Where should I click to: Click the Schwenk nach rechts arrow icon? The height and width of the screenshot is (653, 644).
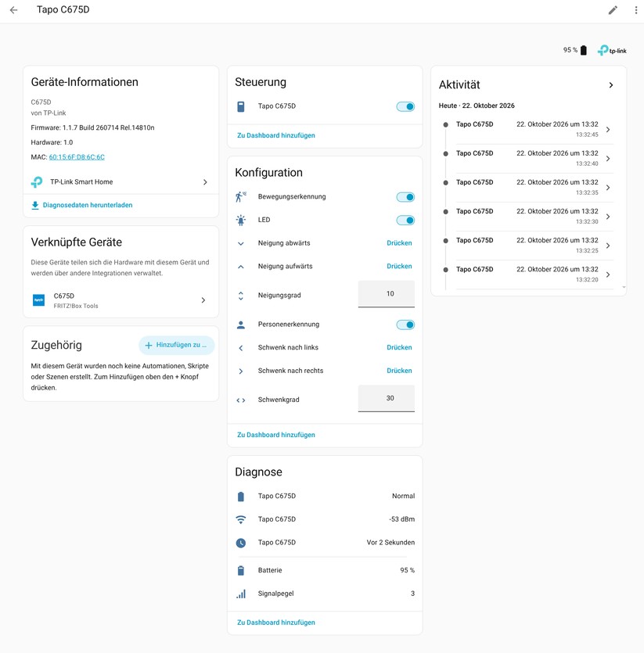pos(240,371)
